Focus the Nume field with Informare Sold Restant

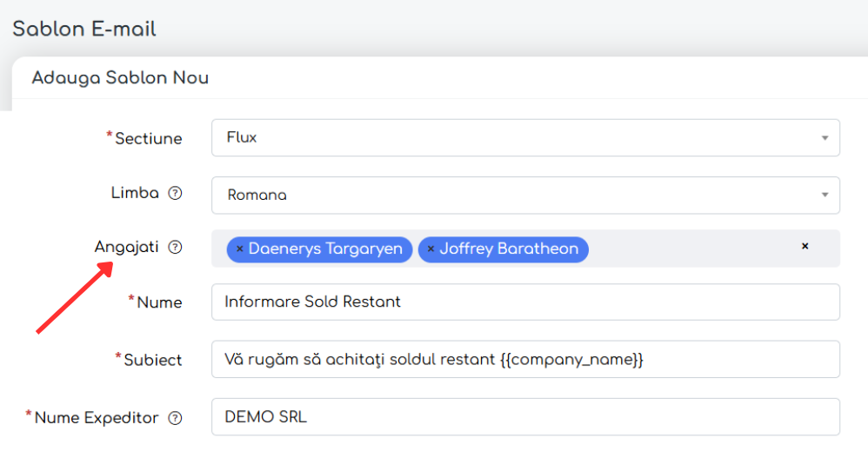click(524, 302)
